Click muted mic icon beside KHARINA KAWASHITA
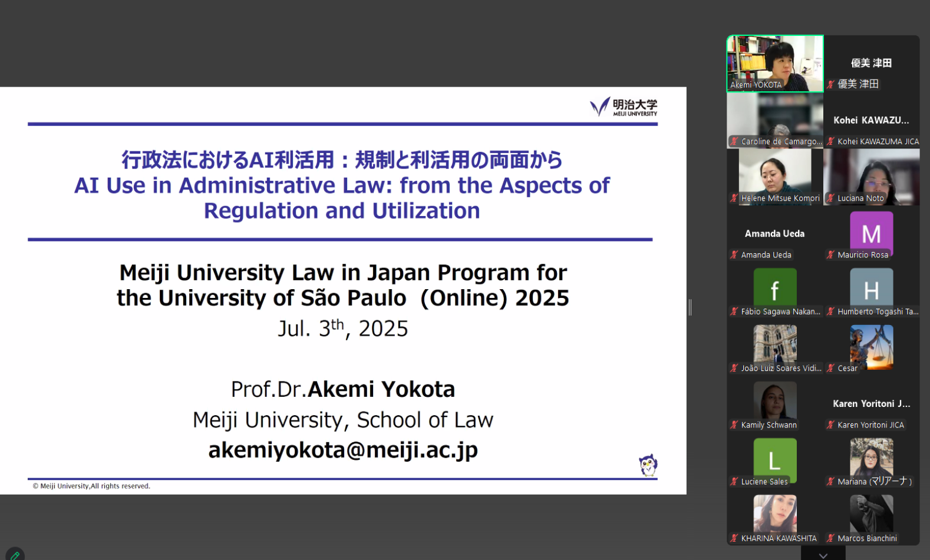 point(734,538)
